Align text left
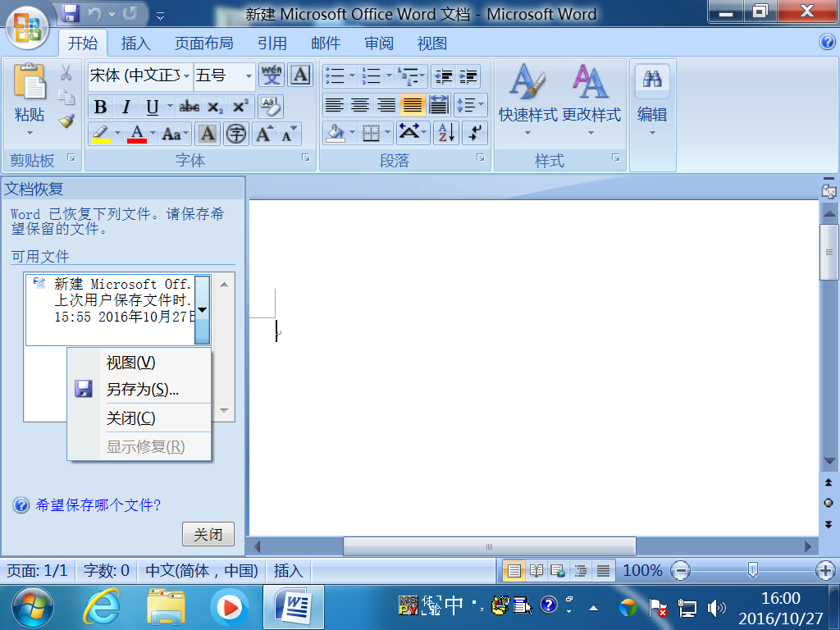 coord(335,104)
